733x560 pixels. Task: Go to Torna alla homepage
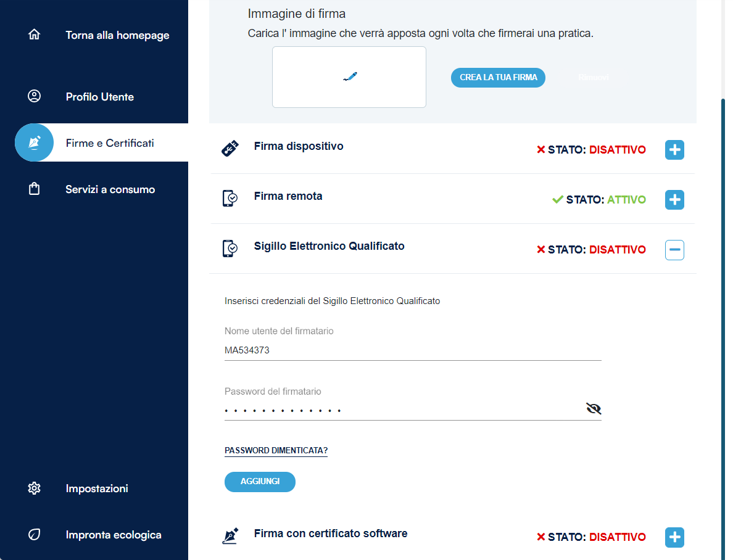tap(117, 35)
